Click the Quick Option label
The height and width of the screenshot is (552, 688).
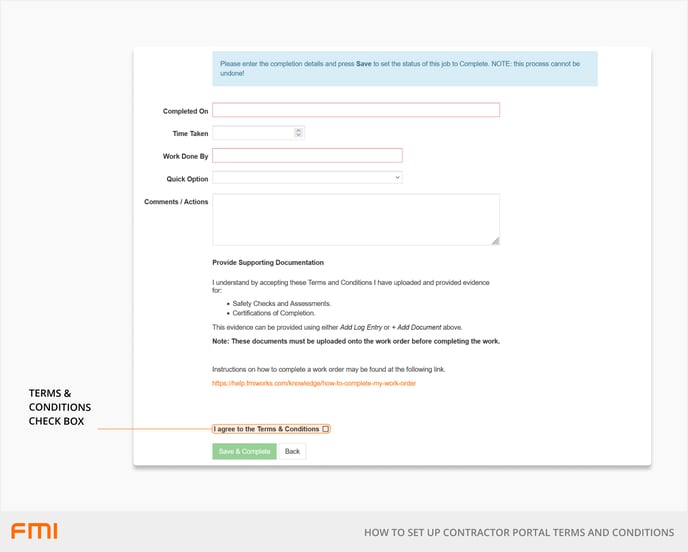click(187, 179)
